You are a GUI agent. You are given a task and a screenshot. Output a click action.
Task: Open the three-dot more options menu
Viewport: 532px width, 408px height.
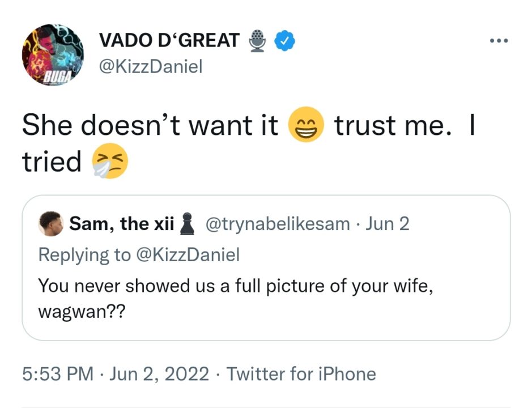point(499,41)
